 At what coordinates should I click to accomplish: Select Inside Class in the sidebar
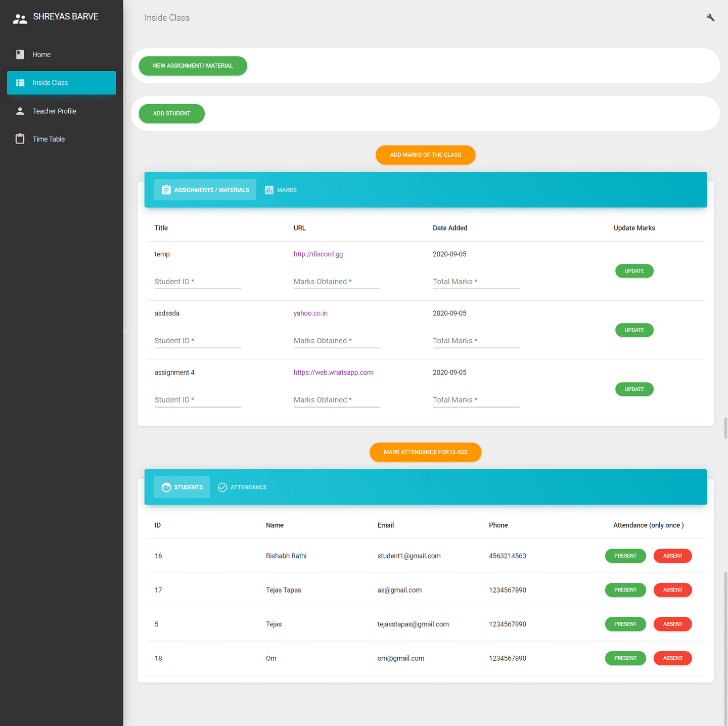click(62, 83)
